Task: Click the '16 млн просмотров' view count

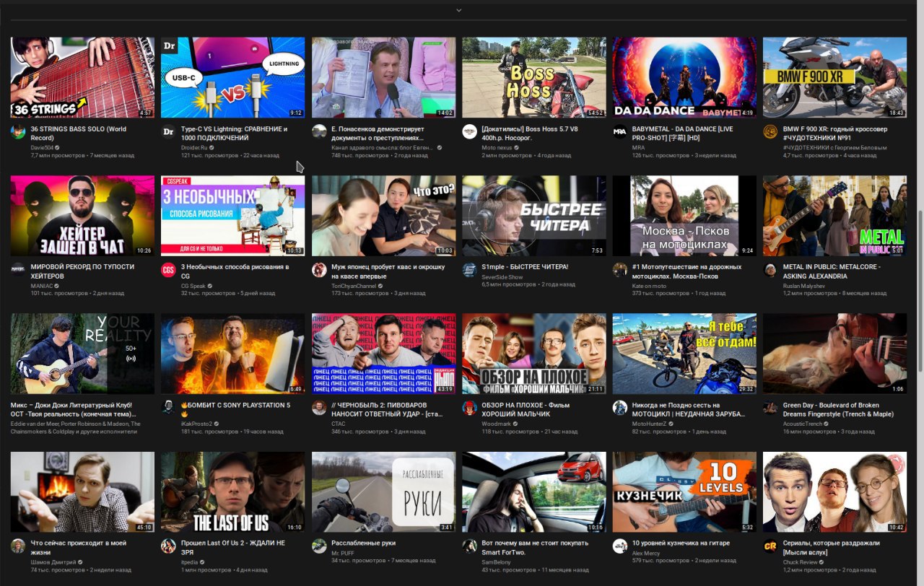Action: pyautogui.click(x=809, y=432)
